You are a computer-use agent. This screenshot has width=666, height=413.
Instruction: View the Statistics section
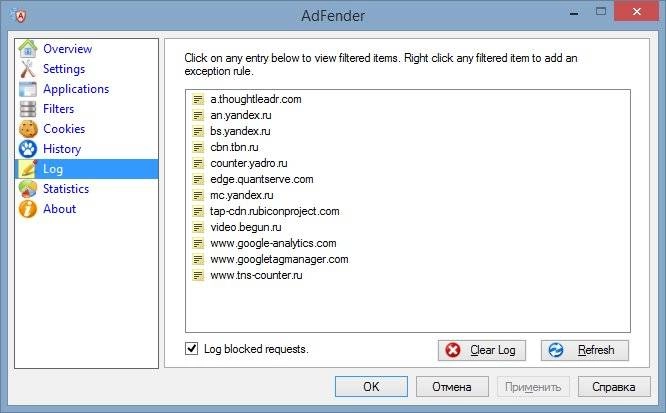coord(66,189)
